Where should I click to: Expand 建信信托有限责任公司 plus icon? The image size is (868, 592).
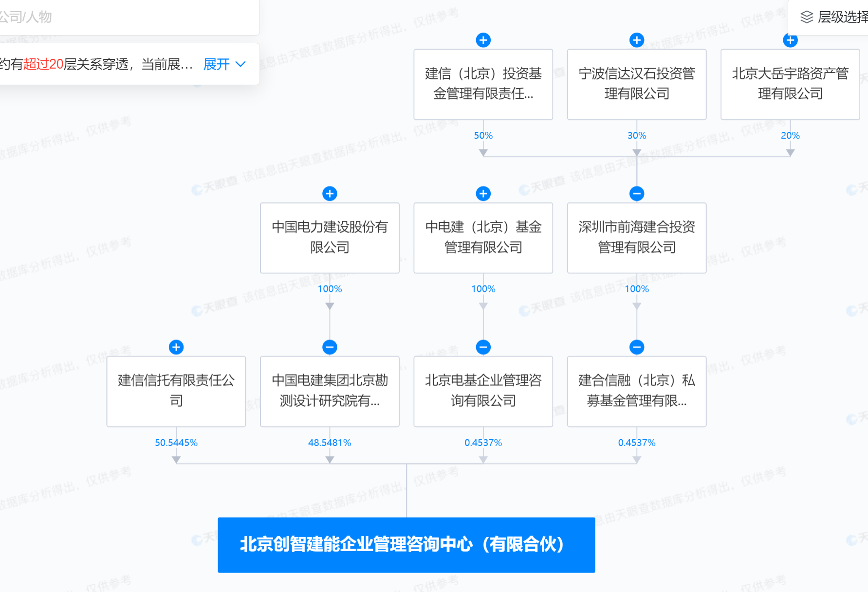click(x=176, y=347)
